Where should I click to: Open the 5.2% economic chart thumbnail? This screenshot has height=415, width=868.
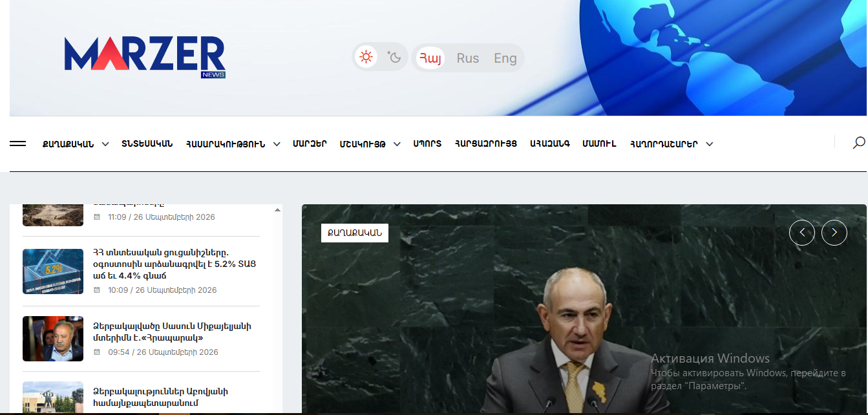pos(53,271)
